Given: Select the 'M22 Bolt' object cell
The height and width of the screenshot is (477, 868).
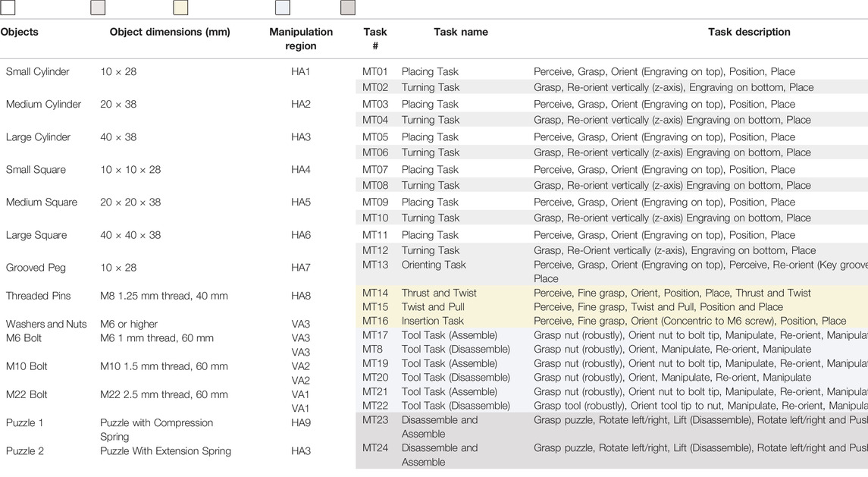Looking at the screenshot, I should click(x=27, y=394).
